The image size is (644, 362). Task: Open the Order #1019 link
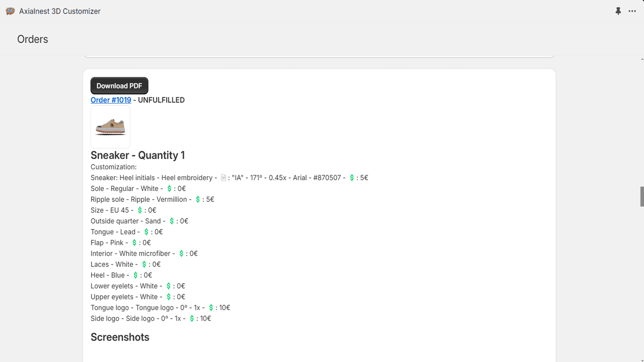click(x=111, y=100)
